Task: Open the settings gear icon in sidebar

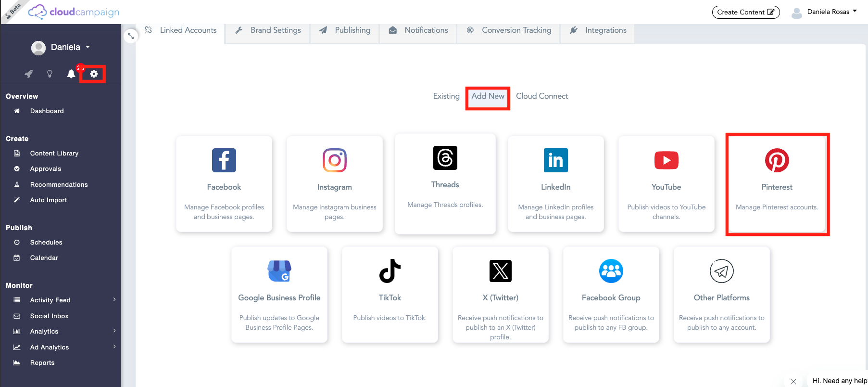Action: (x=94, y=74)
